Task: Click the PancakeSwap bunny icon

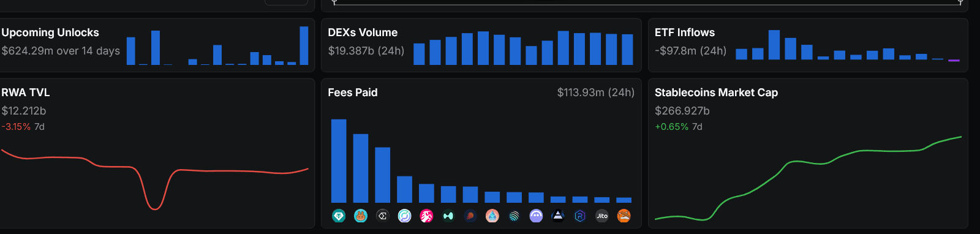Action: click(x=361, y=216)
